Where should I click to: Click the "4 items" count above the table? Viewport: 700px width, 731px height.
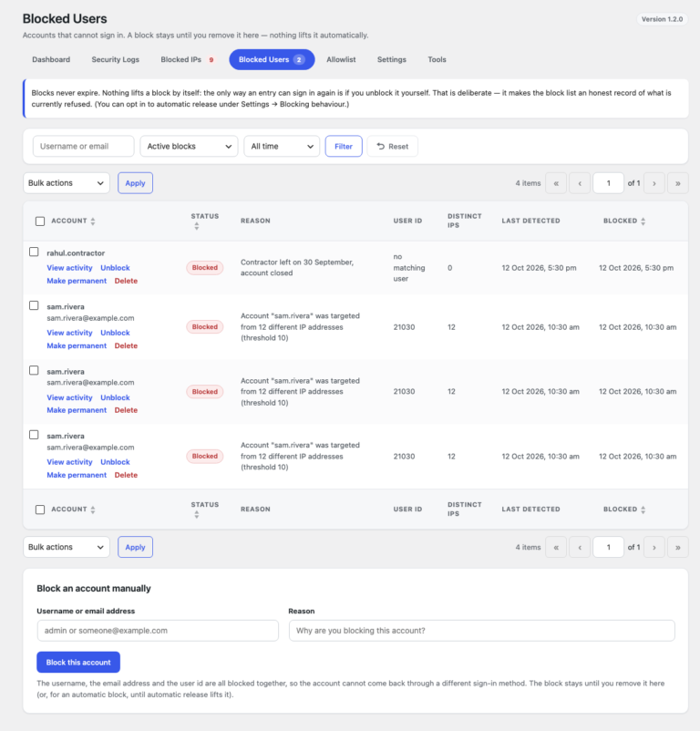[x=528, y=183]
